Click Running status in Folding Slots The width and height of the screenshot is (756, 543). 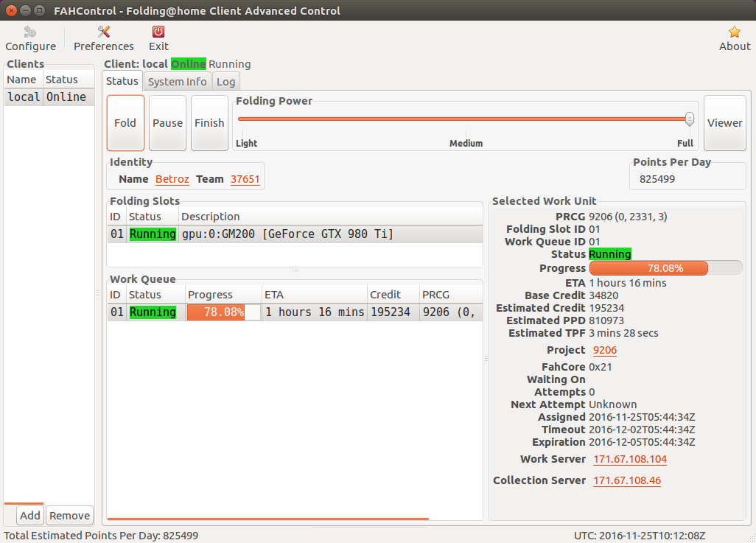(153, 234)
